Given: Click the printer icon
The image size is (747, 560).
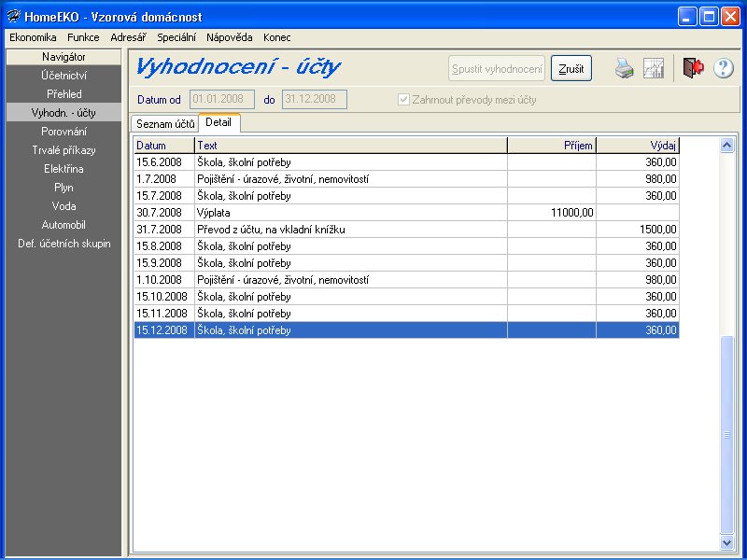Looking at the screenshot, I should [624, 68].
